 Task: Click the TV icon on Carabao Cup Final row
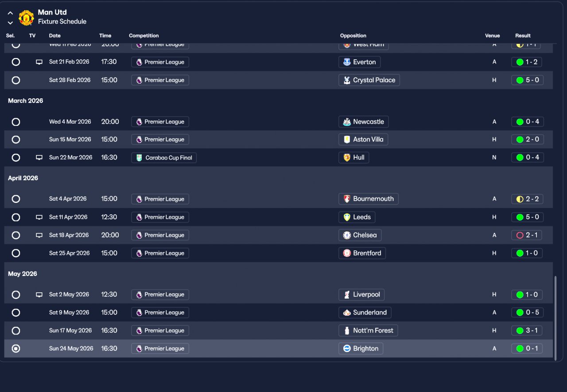(x=39, y=157)
